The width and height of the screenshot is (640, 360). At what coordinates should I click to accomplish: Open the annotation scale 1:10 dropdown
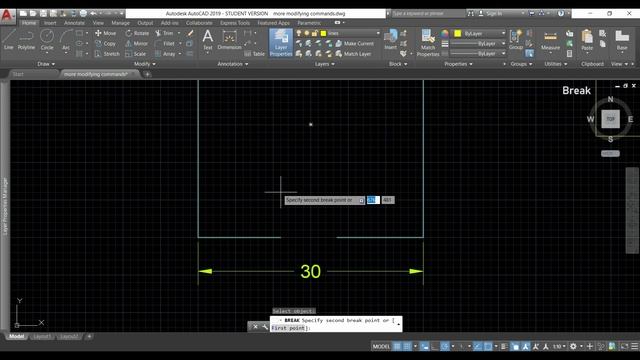[559, 346]
